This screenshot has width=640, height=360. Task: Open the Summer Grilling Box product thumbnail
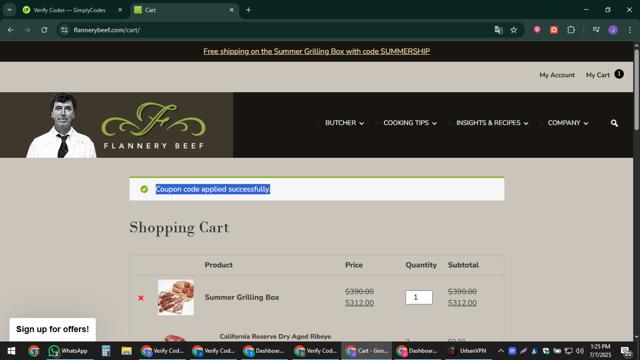click(176, 297)
